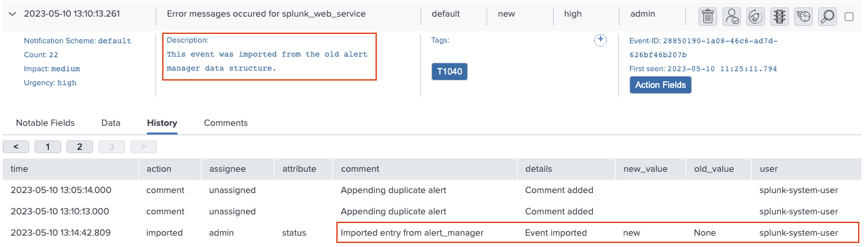The width and height of the screenshot is (868, 247).
Task: Click the 'imported' action cell
Action: click(165, 233)
